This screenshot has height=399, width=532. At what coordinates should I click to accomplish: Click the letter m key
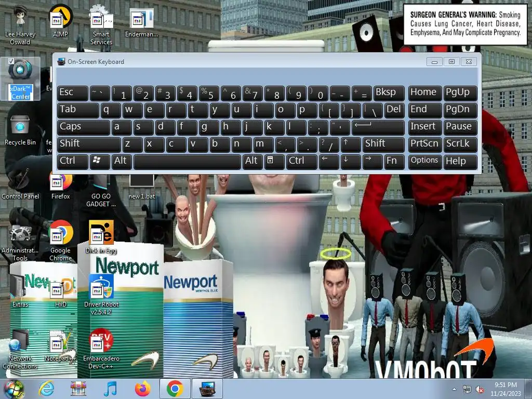coord(263,144)
